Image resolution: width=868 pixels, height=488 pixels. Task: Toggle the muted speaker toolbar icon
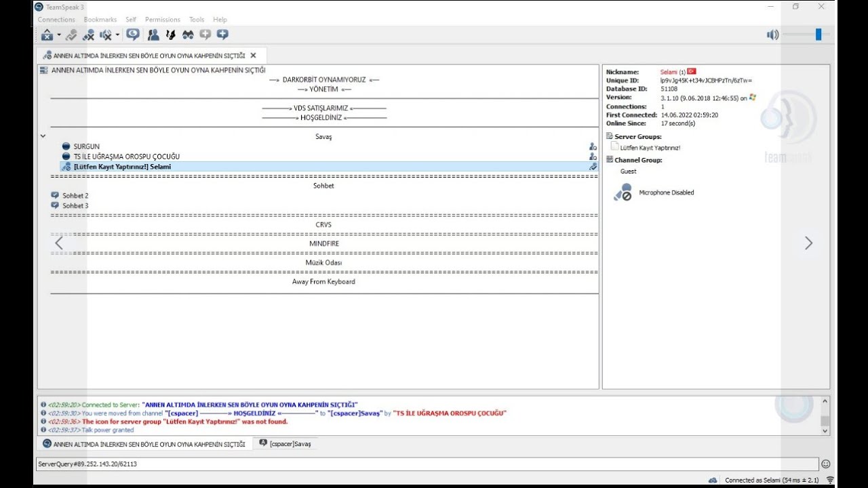(x=106, y=35)
